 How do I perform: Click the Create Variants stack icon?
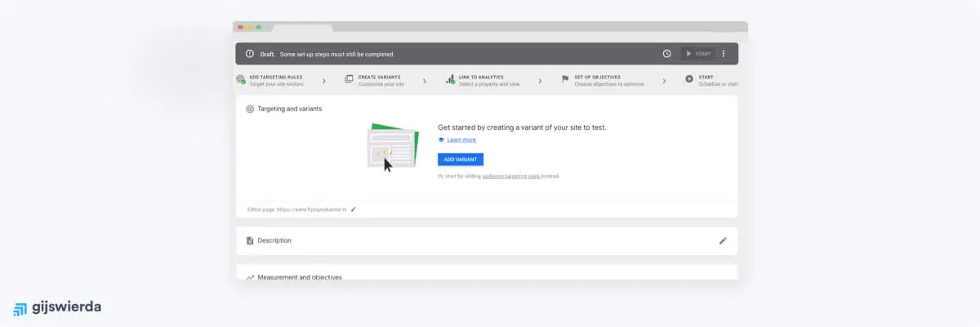tap(350, 79)
